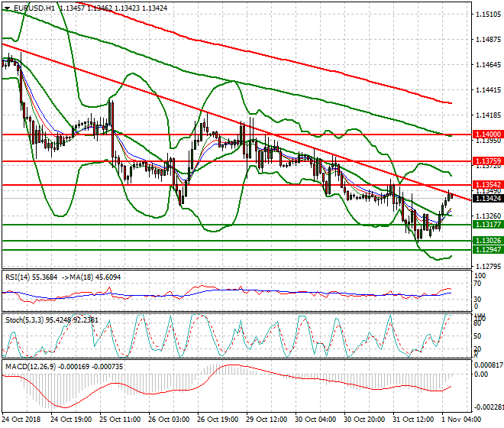The height and width of the screenshot is (428, 504).
Task: Click the 29 Oct 12:00 time label
Action: (267, 420)
